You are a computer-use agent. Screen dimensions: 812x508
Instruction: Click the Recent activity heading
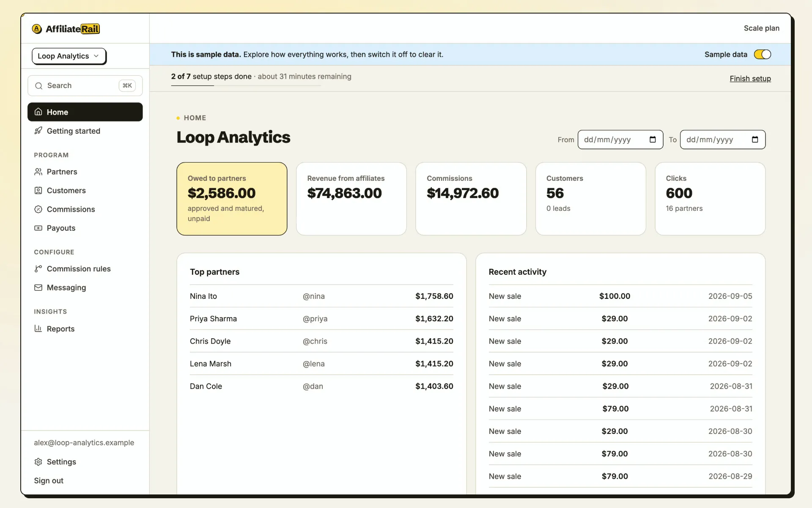[x=517, y=272]
